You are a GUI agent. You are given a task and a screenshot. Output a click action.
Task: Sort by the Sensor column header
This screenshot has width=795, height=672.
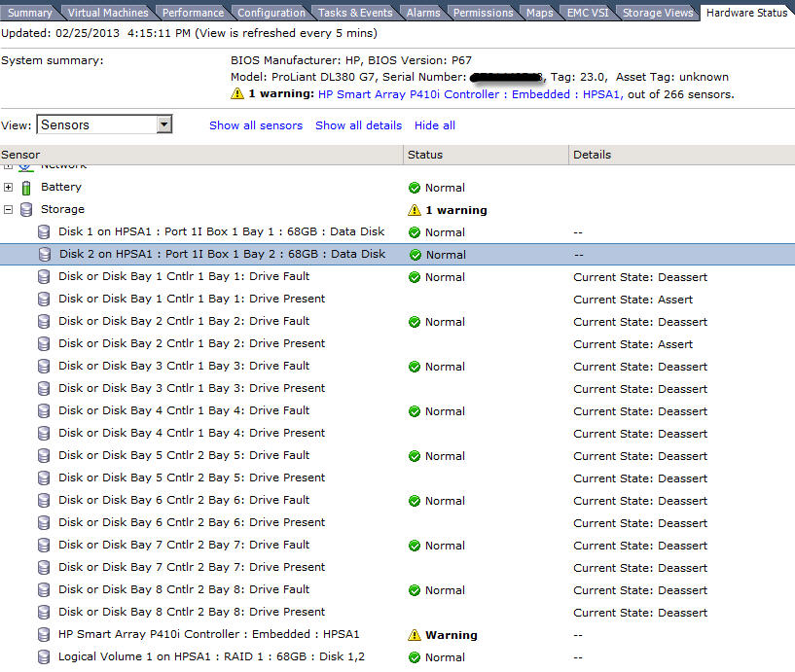(201, 155)
